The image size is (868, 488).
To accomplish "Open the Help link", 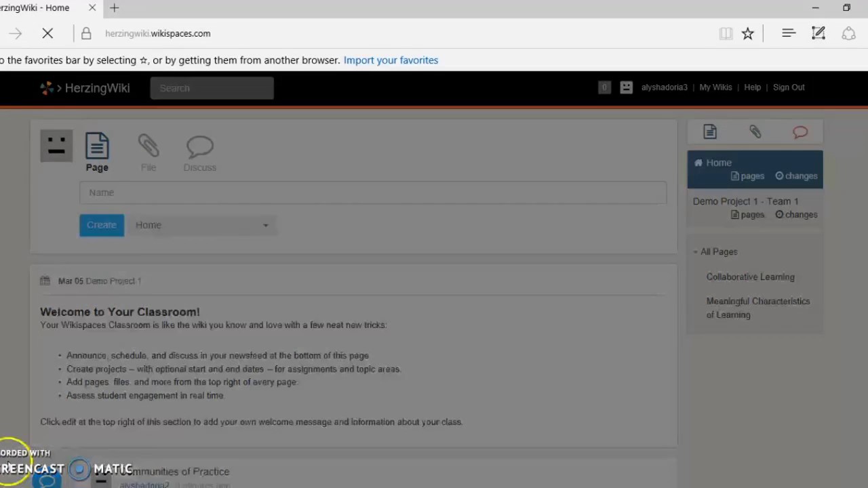I will tap(752, 87).
